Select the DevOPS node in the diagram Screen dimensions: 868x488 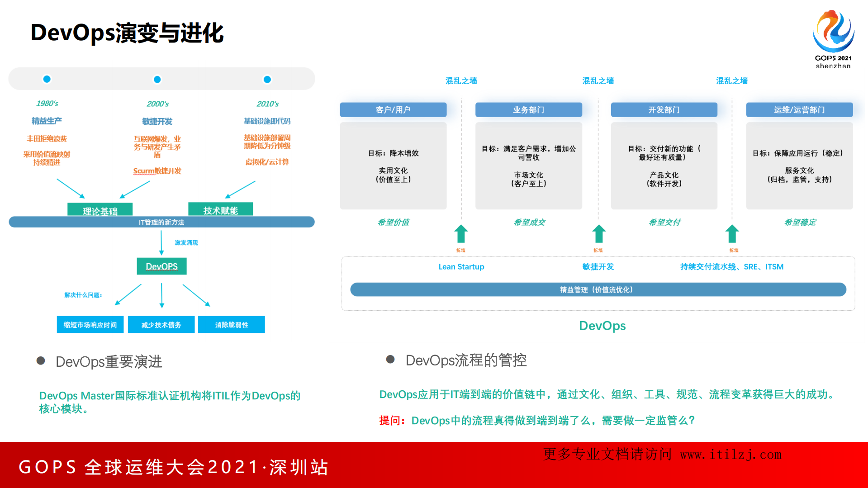(161, 266)
